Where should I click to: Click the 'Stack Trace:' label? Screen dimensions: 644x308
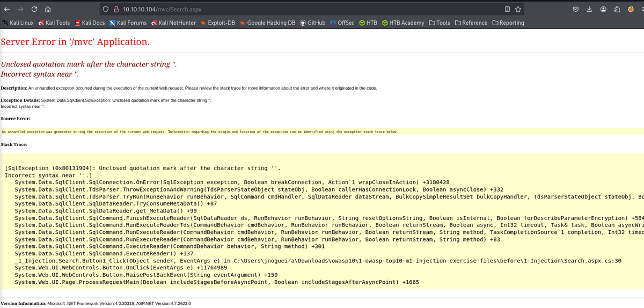14,144
